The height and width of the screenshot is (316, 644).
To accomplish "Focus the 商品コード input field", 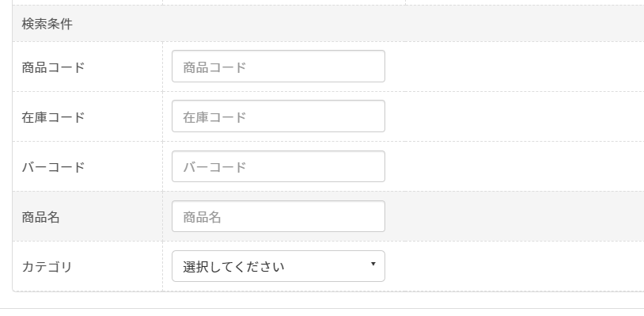I will pyautogui.click(x=278, y=67).
